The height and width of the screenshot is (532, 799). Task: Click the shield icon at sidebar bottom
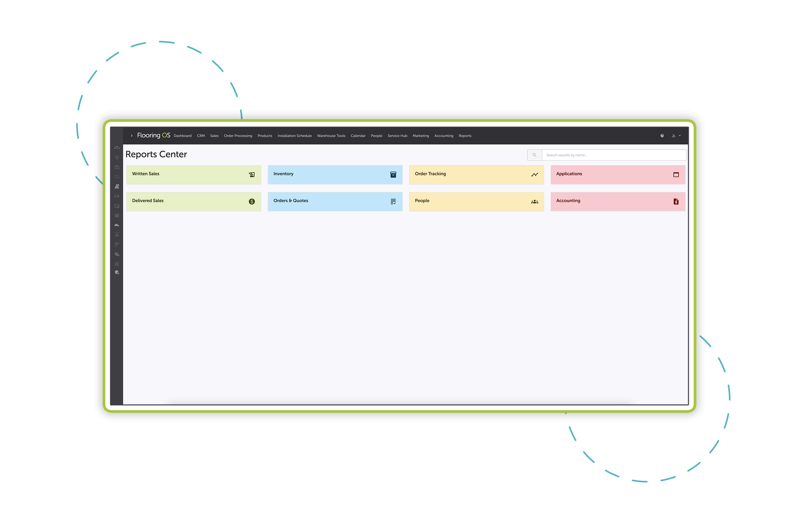click(x=117, y=272)
